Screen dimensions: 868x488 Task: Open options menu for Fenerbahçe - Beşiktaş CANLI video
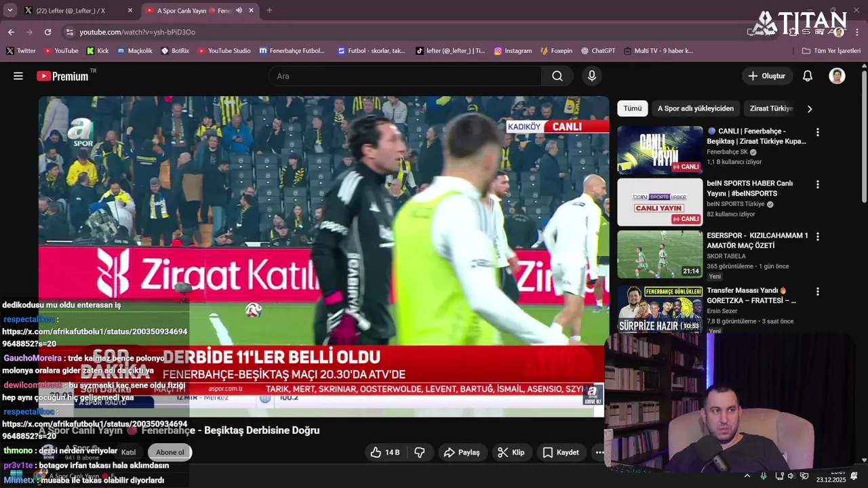(x=817, y=132)
